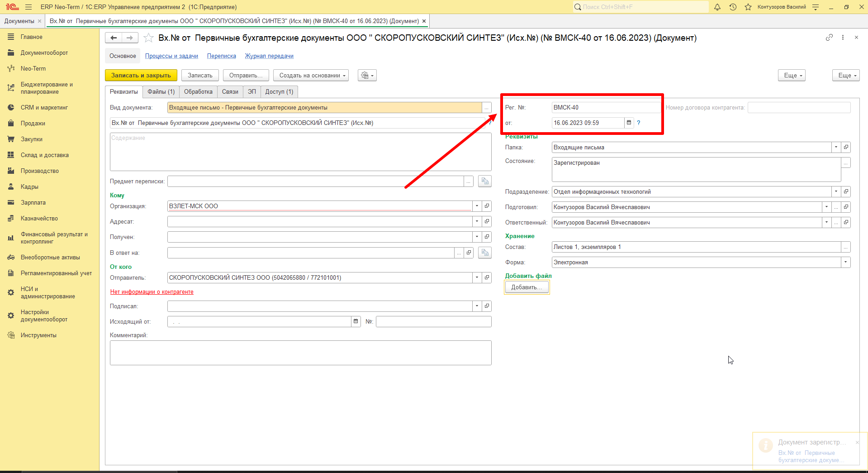Click Рег. № input field
The width and height of the screenshot is (868, 473).
point(606,107)
